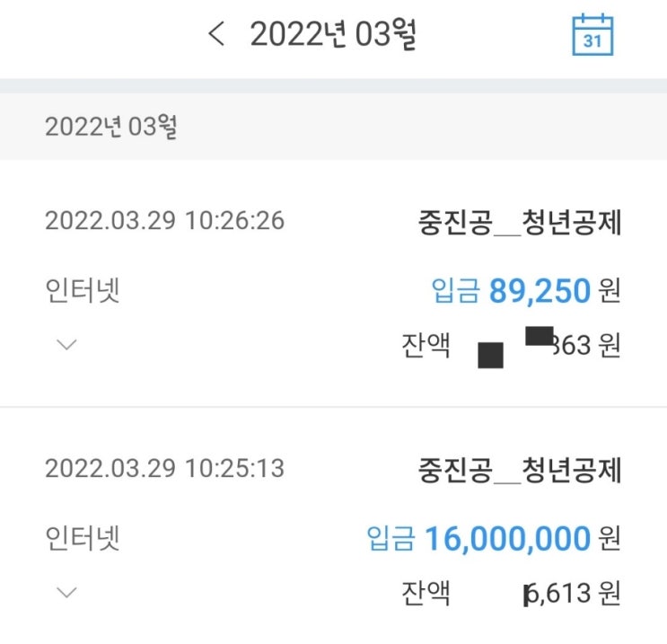
Task: Select the 2022.03.29 10:26:26 timestamp
Action: [164, 221]
